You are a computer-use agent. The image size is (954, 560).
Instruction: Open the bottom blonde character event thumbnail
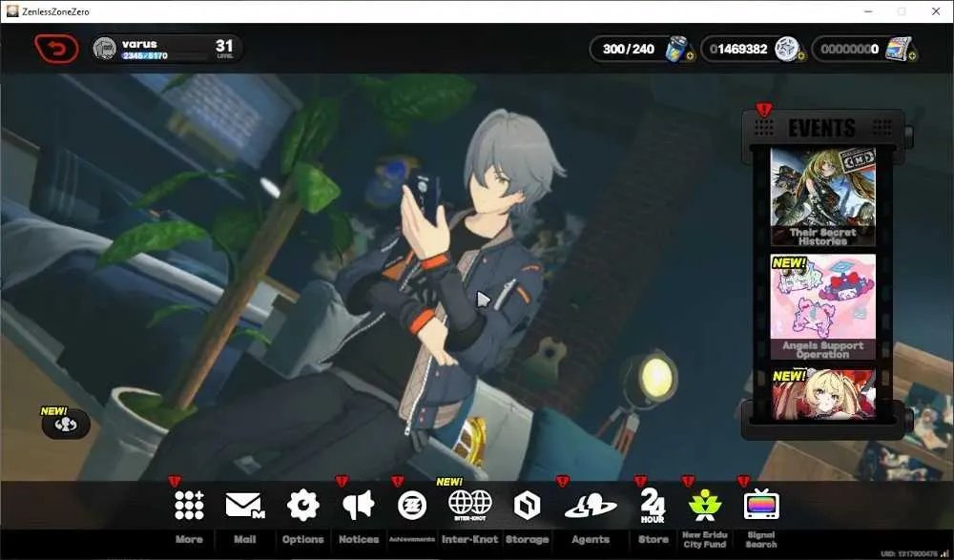[x=822, y=393]
